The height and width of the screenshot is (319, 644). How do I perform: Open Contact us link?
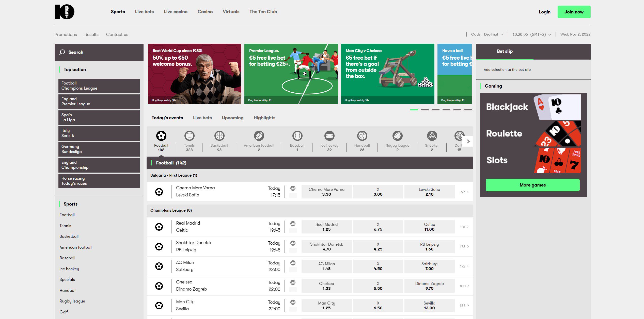coord(117,35)
